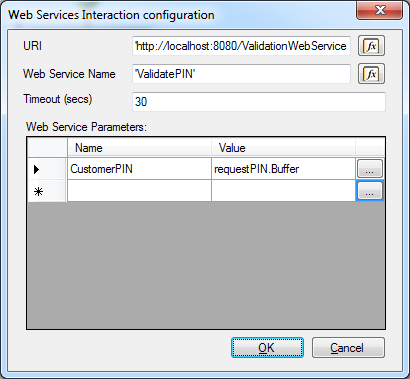Open ellipsis button in new parameter row

pos(370,191)
